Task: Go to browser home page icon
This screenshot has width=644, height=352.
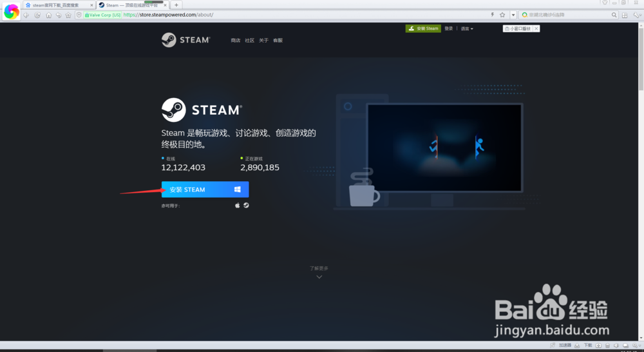Action: tap(48, 15)
